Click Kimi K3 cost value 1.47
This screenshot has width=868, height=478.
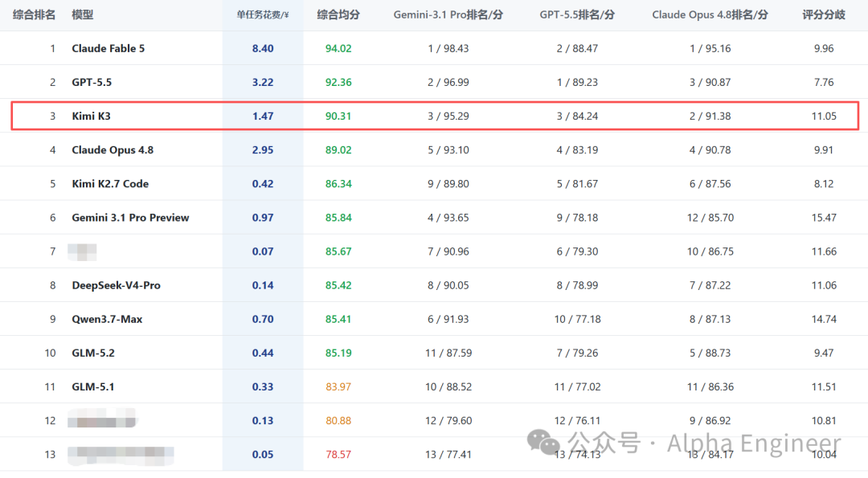262,116
